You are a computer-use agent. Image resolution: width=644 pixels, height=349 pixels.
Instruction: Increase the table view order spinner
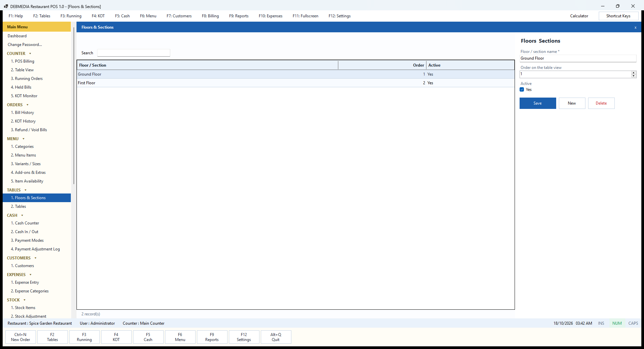[634, 73]
